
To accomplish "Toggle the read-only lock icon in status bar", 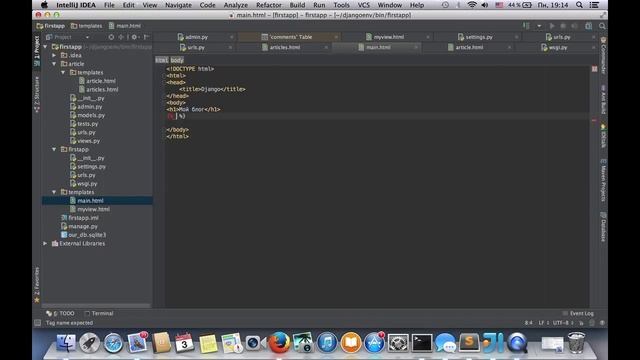I will (x=581, y=323).
